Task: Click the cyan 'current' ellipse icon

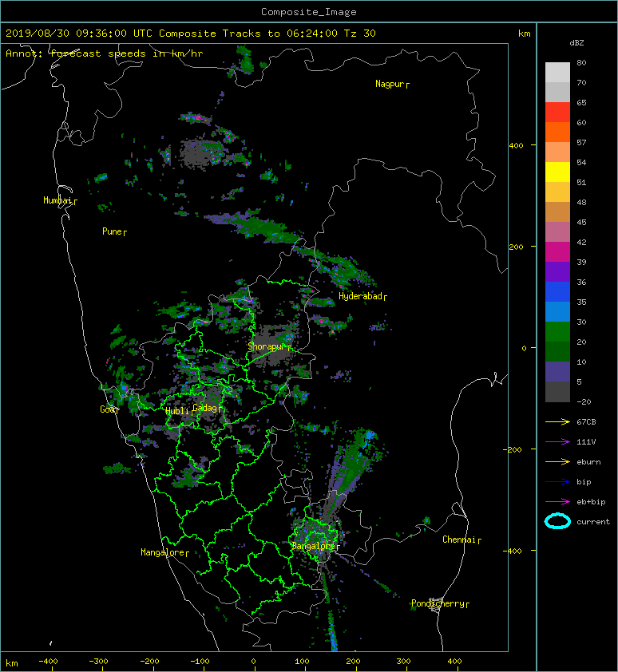Action: pos(557,521)
